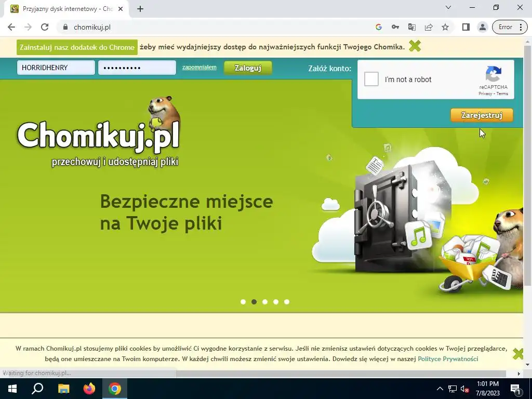Select the Przyjazny dysk internetowy tab

66,9
